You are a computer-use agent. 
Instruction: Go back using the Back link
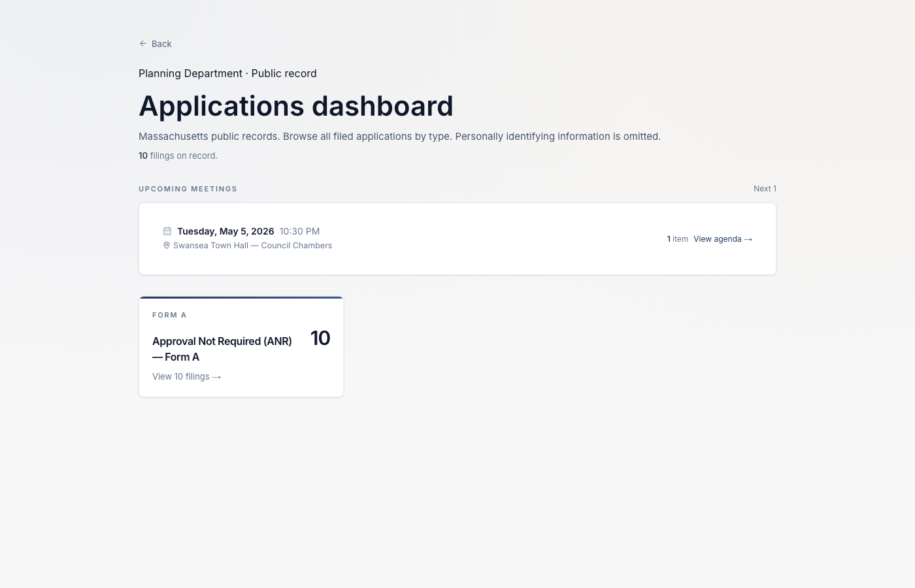(155, 44)
